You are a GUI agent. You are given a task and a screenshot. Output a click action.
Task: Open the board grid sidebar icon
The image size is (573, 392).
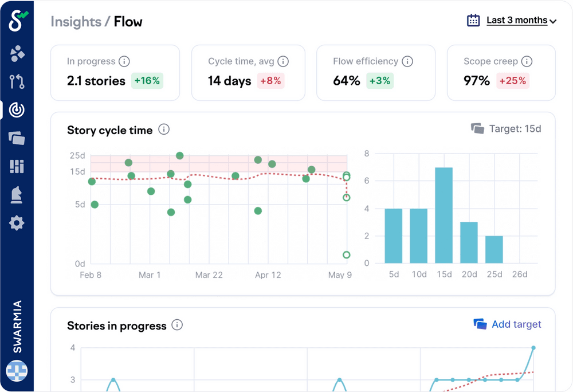(17, 166)
